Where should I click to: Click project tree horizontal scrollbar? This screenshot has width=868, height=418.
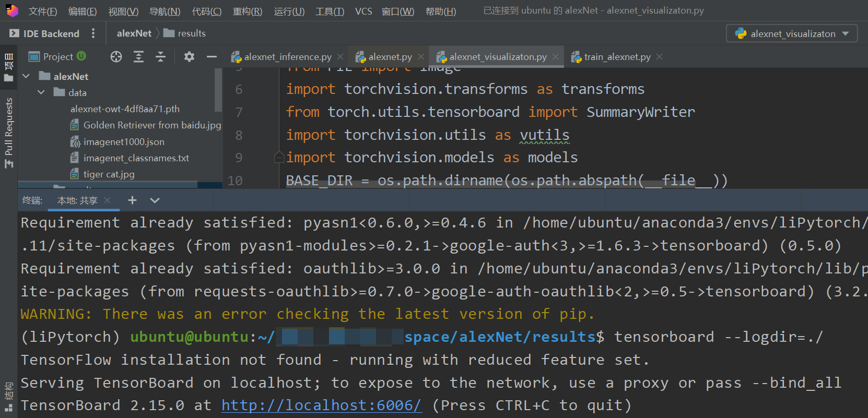[x=108, y=185]
